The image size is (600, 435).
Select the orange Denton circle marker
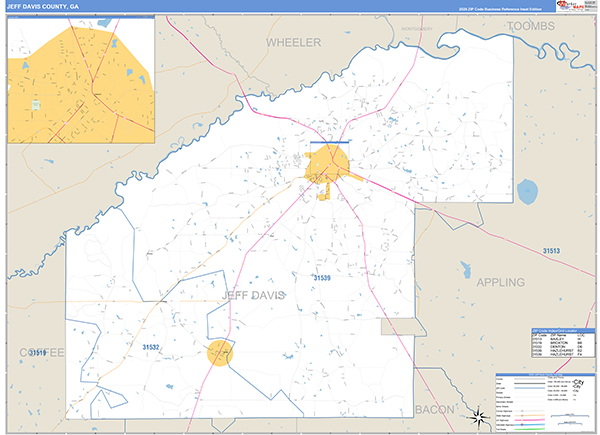click(220, 353)
